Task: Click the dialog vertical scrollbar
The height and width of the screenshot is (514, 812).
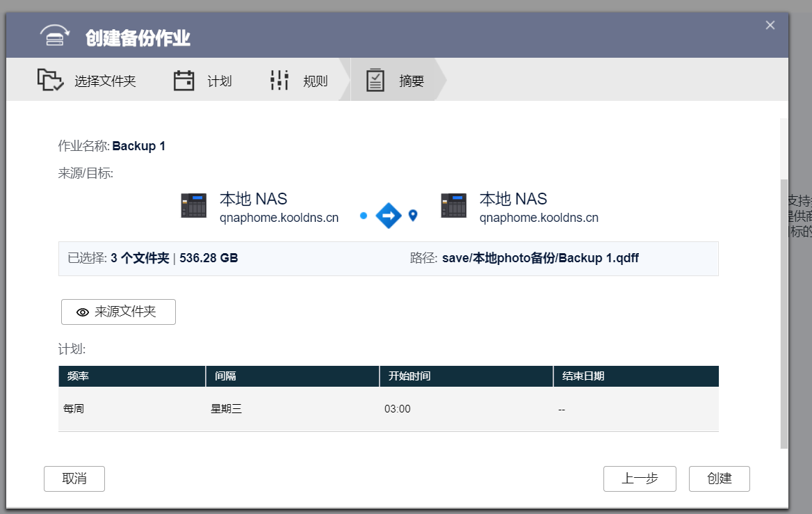Action: (783, 314)
